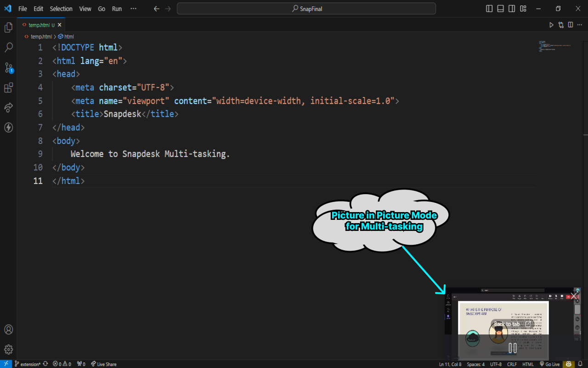Click the extension* branch name in the status bar
This screenshot has height=368, width=588.
[x=28, y=364]
